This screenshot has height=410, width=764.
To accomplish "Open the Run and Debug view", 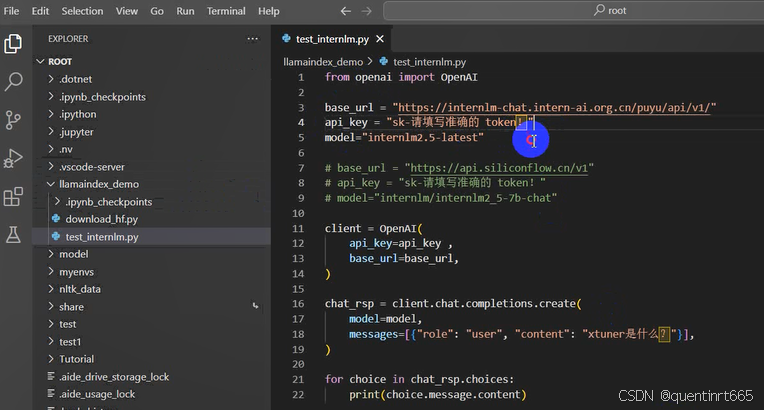I will [x=13, y=158].
